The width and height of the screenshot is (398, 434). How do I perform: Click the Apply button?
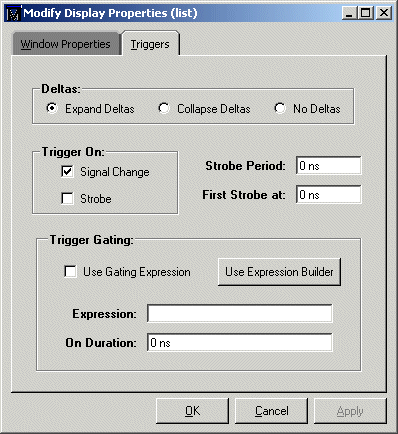(350, 411)
